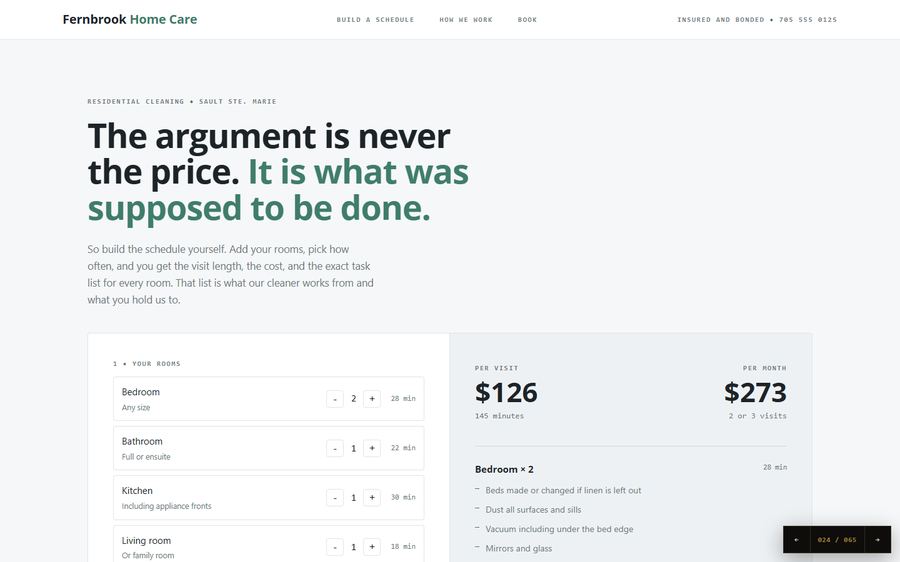Reduce Bathroom count using minus button
900x562 pixels.
335,448
